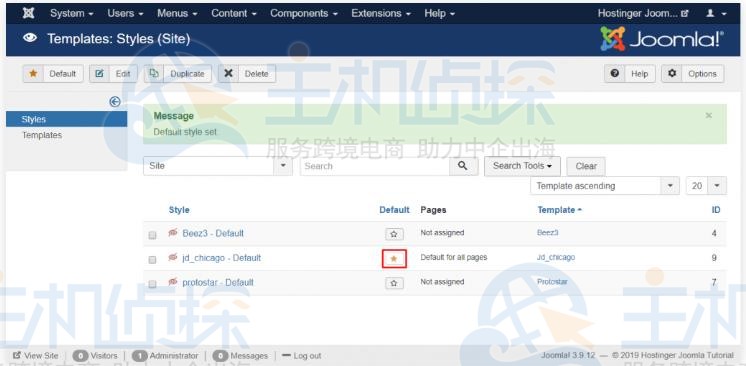Sort by the Template column header
Image resolution: width=746 pixels, height=366 pixels.
click(x=560, y=210)
